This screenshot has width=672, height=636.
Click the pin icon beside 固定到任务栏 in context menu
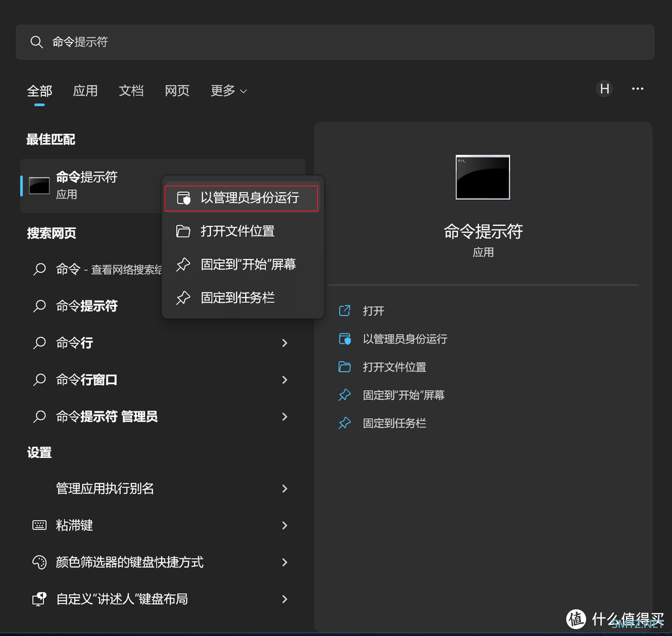[x=184, y=297]
